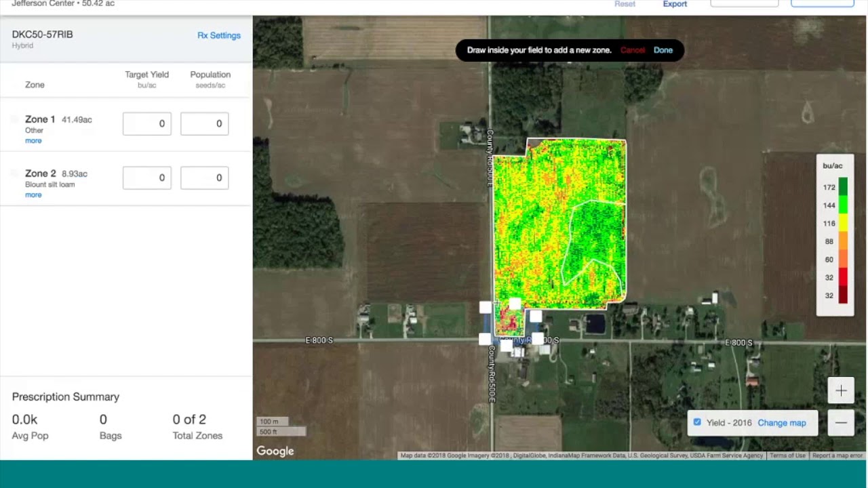Click the Target Yield column header
This screenshot has height=488, width=868.
[147, 75]
